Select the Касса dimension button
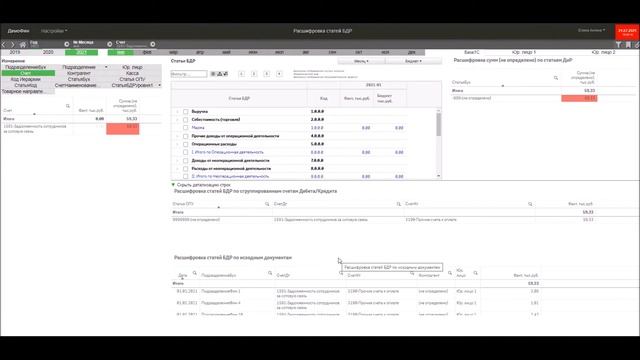The height and width of the screenshot is (360, 640). coord(132,73)
